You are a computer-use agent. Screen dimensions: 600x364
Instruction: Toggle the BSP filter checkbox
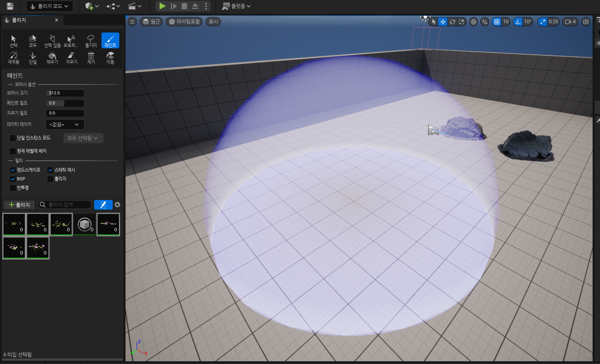click(13, 179)
